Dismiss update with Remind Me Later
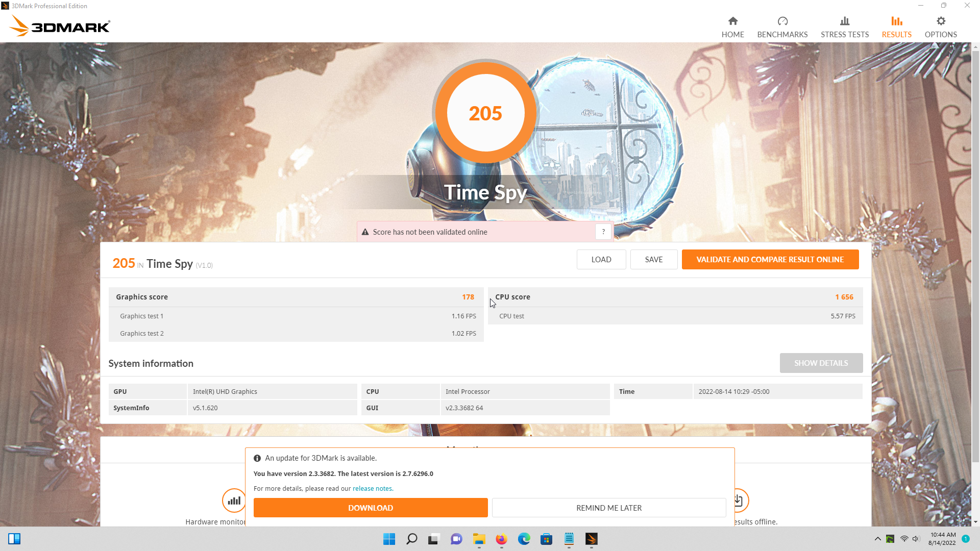The image size is (980, 551). [x=608, y=508]
